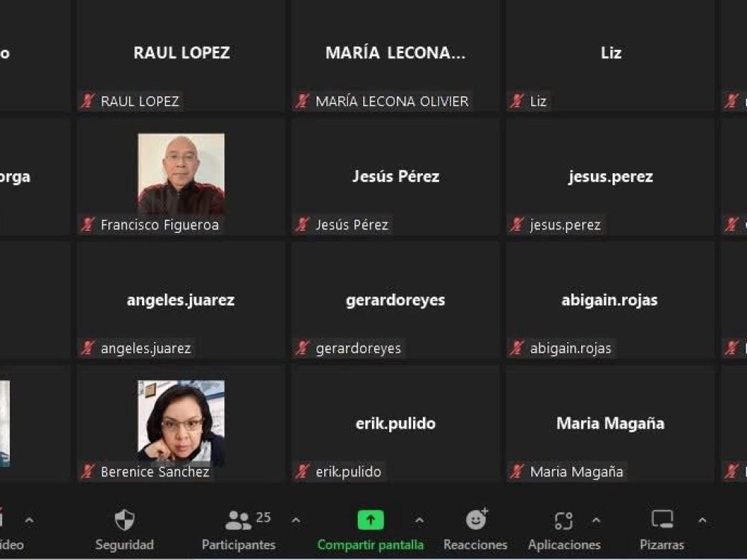Expand the chevron next to Pizarras

(702, 520)
